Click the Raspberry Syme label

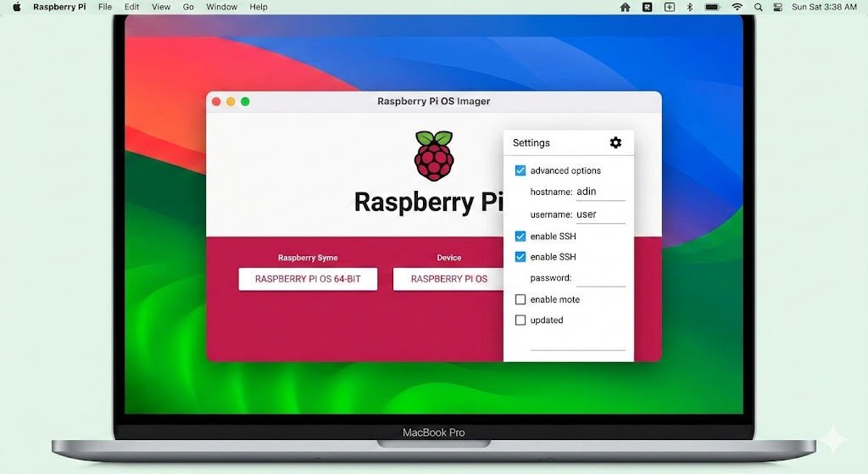(308, 258)
